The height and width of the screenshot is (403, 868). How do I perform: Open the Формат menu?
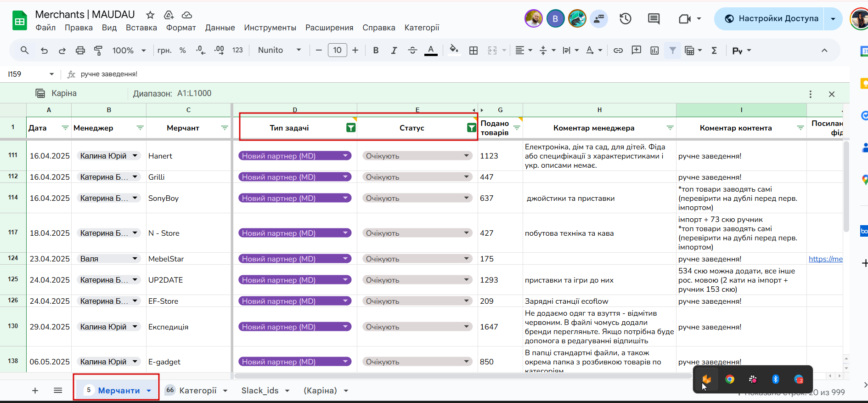[x=181, y=28]
